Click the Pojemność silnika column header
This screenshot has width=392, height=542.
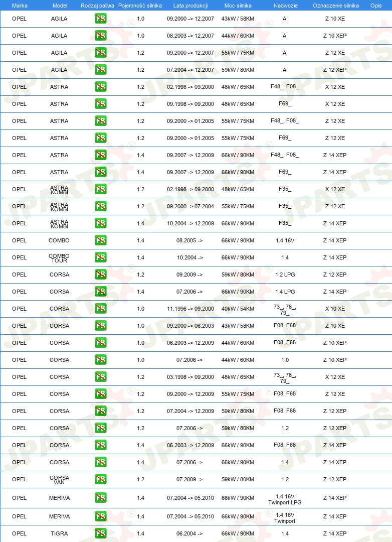pyautogui.click(x=140, y=6)
